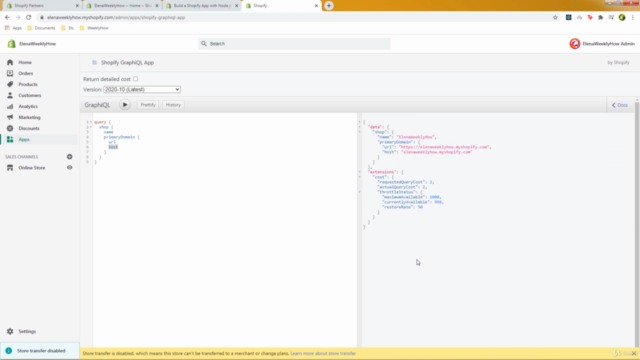Close the Shopify browser tab
640x360 pixels.
click(316, 6)
